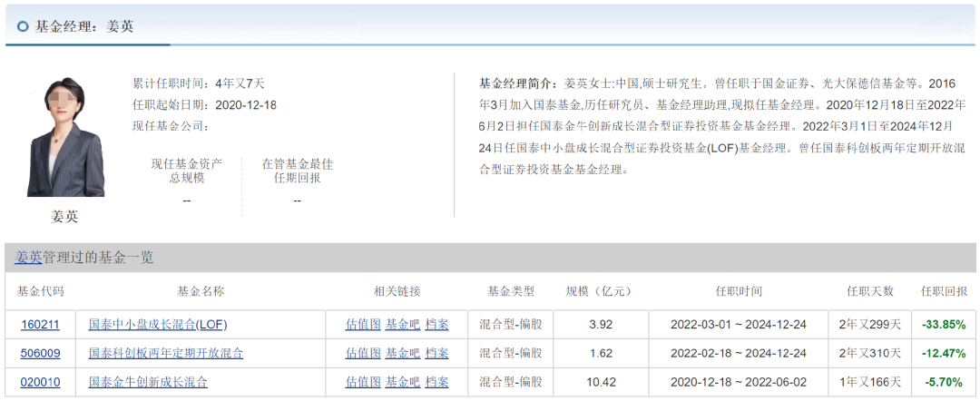
Task: Open 估值图 for 国泰科创板两年定期开放混合
Action: click(362, 354)
